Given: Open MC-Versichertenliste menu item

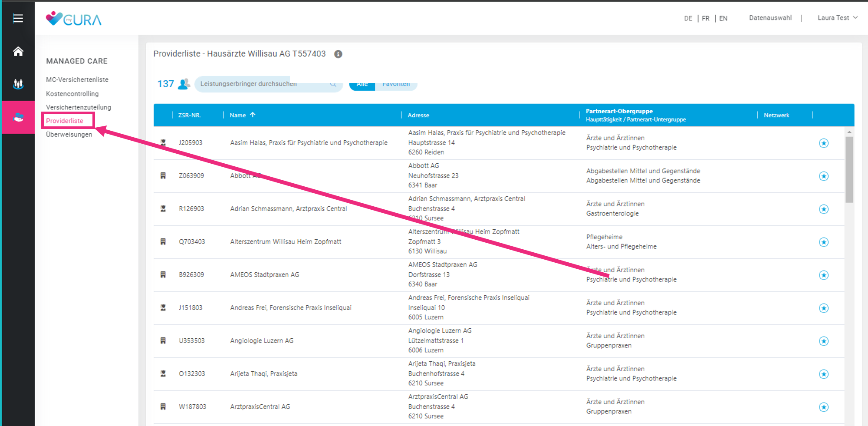Looking at the screenshot, I should pyautogui.click(x=77, y=79).
